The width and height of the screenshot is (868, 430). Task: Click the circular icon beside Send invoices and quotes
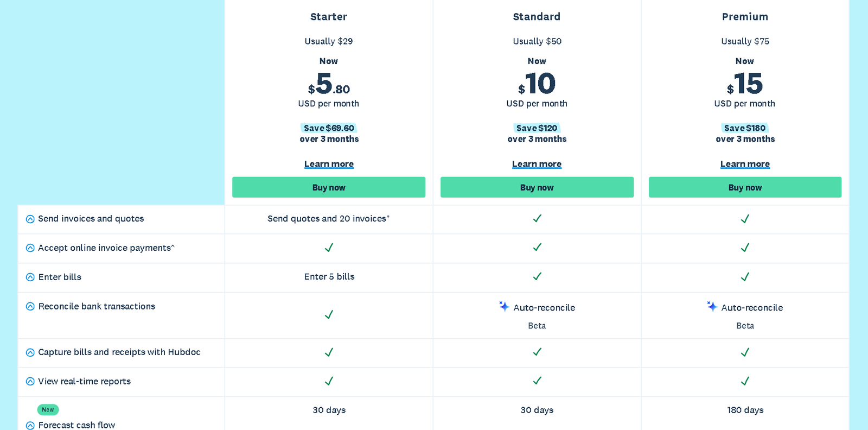pyautogui.click(x=30, y=219)
